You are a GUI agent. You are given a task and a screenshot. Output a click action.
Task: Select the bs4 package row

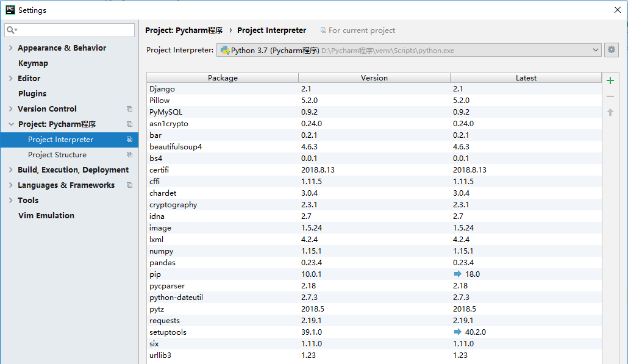coord(374,159)
